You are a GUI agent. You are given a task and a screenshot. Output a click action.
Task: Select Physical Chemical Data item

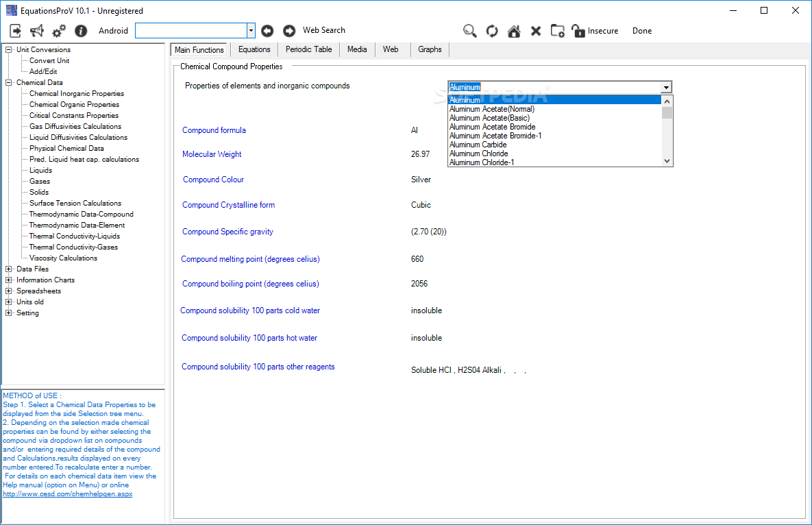66,148
